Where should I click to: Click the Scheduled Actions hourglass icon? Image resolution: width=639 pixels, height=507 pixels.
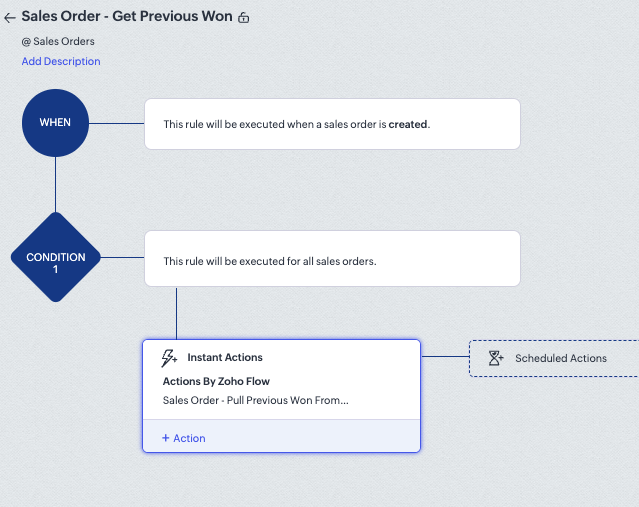(x=496, y=358)
